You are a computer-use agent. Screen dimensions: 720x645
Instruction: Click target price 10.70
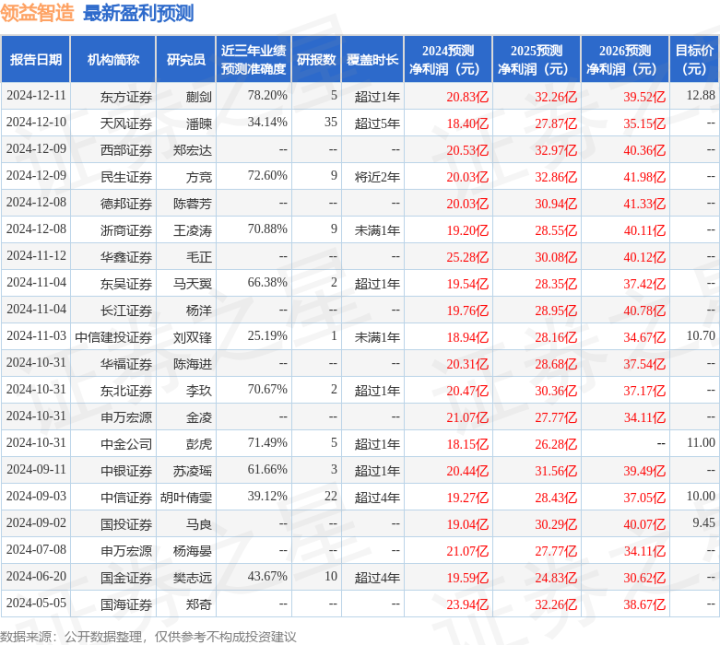pos(701,336)
